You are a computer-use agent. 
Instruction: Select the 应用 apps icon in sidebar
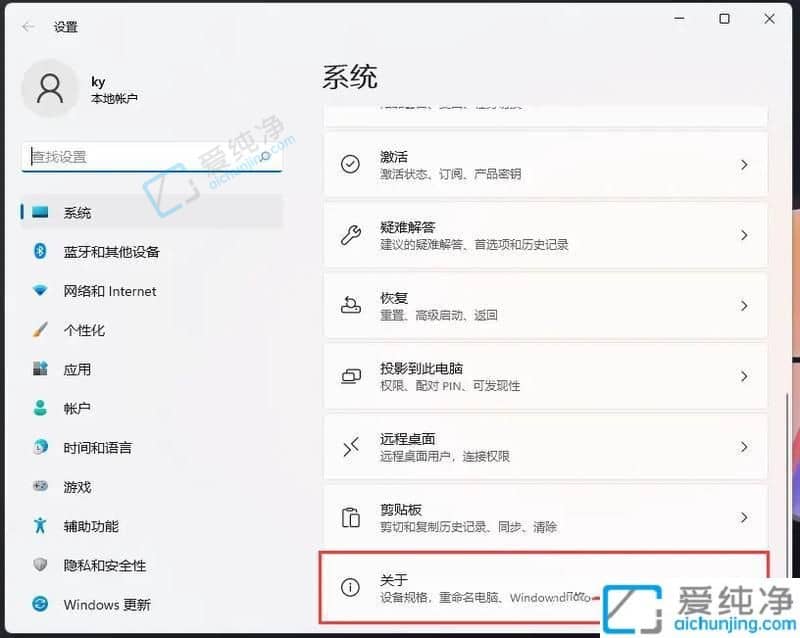[38, 369]
